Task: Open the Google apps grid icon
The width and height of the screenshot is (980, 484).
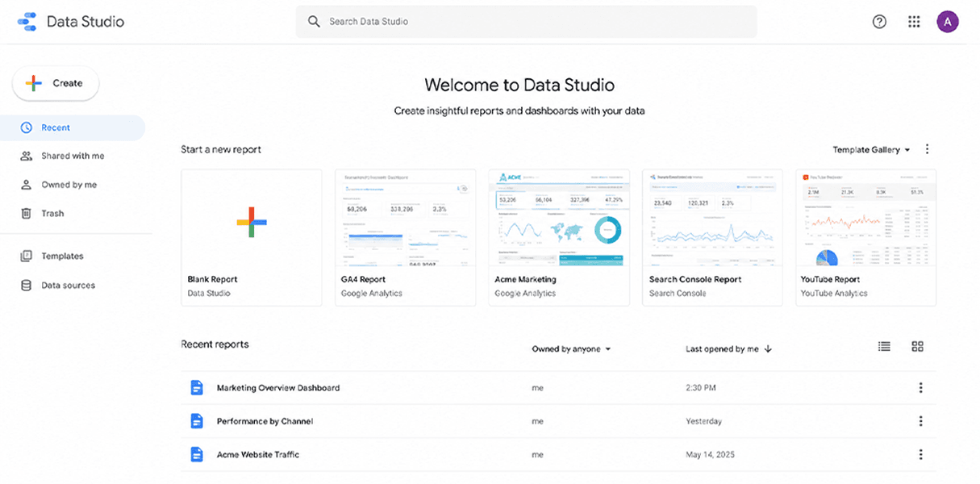Action: [914, 22]
